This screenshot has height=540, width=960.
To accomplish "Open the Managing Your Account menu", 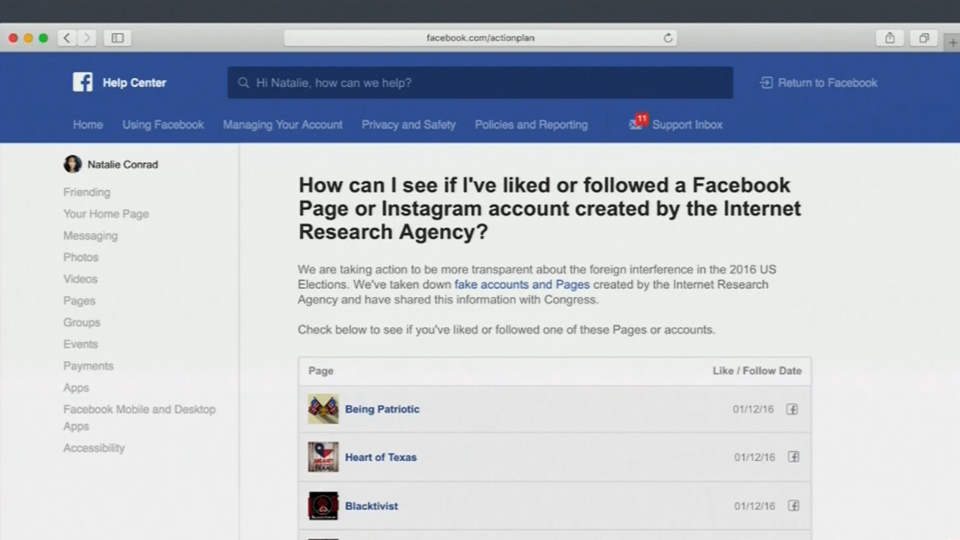I will [x=282, y=124].
